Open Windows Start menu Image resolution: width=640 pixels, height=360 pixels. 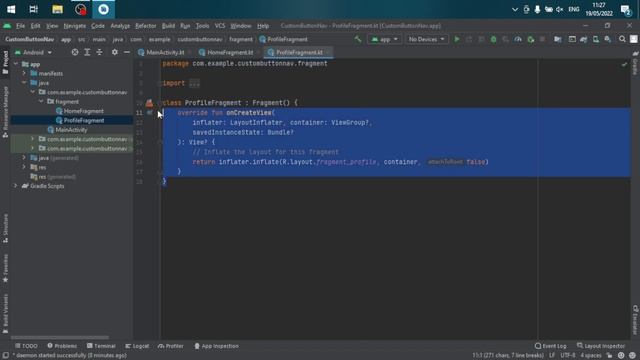[11, 9]
